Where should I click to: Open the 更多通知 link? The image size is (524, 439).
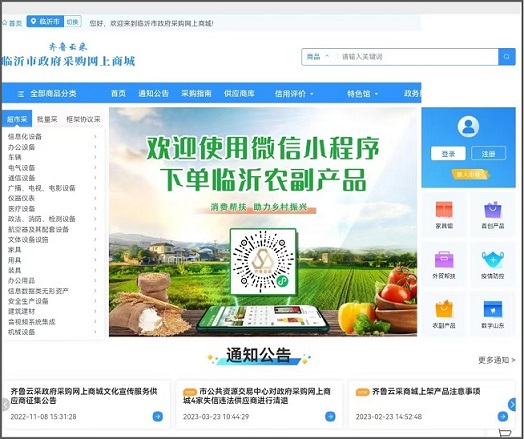click(x=496, y=360)
